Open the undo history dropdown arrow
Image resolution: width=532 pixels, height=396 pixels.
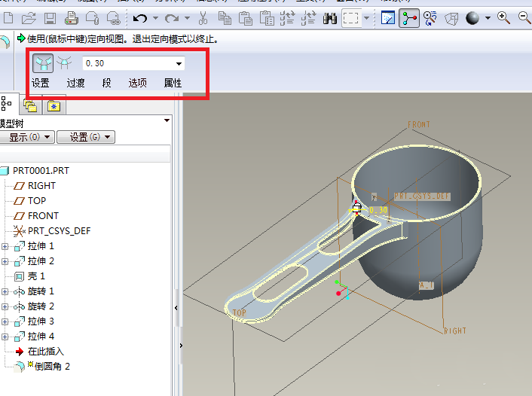tap(155, 18)
